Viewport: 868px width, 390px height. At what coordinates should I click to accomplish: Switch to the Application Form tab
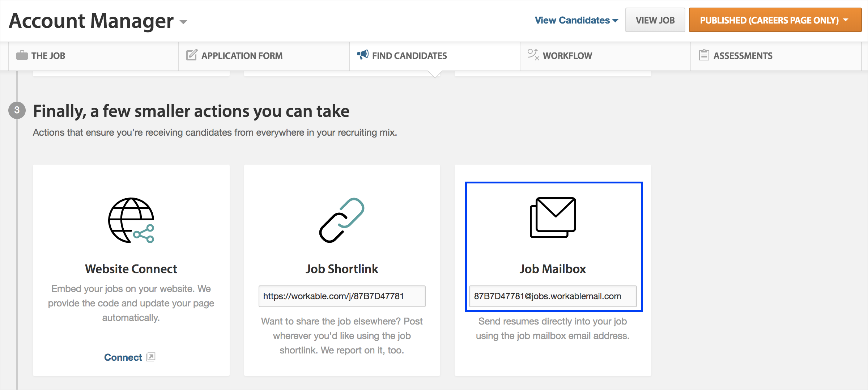264,56
